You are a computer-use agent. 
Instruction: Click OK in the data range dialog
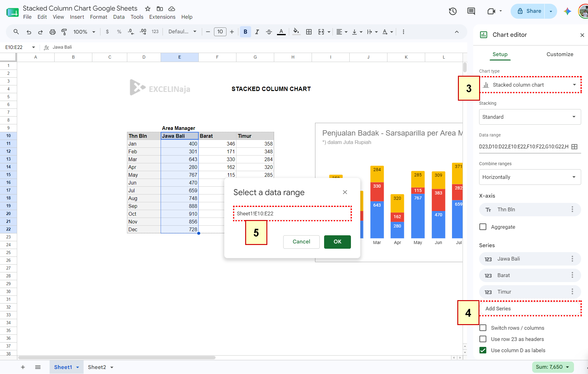coord(338,242)
